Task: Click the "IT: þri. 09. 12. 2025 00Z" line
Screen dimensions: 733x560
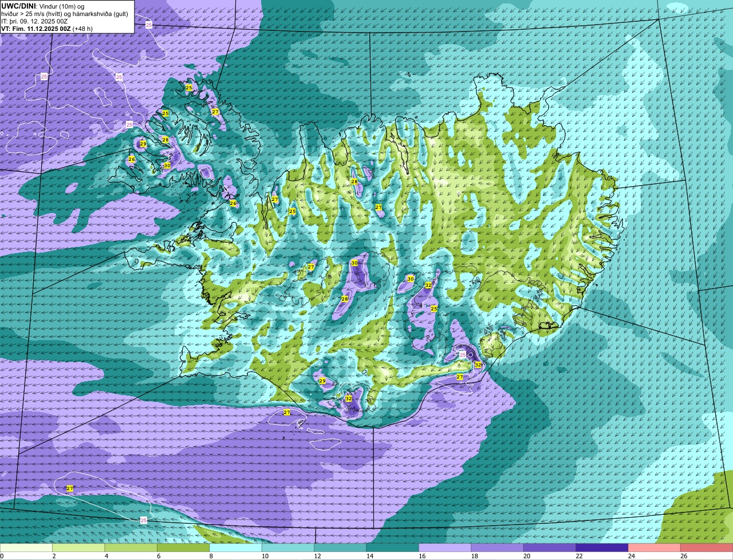Action: coord(34,21)
